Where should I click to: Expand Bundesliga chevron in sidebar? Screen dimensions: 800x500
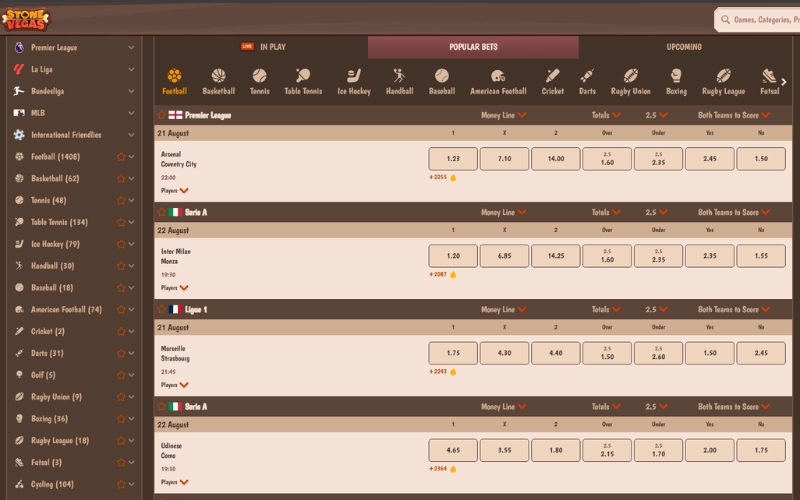click(132, 91)
